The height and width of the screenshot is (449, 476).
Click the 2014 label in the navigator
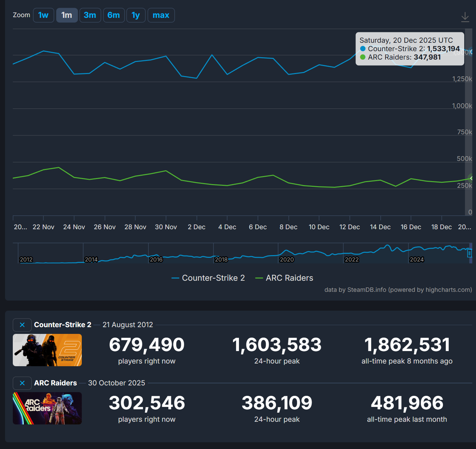click(x=91, y=260)
